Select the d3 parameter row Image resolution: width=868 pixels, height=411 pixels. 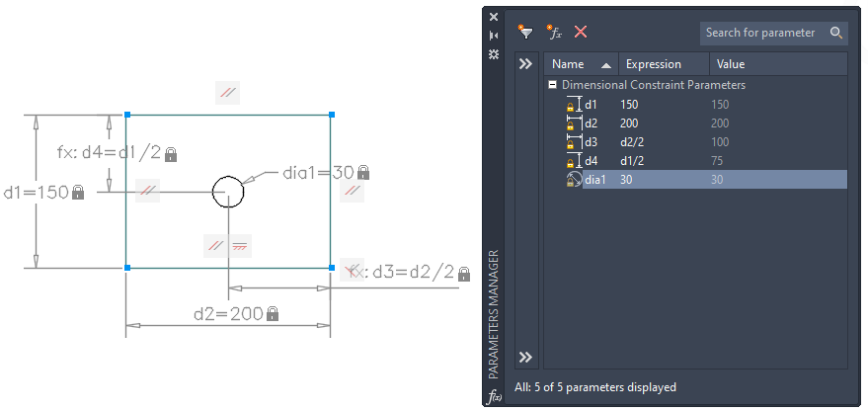(706, 142)
